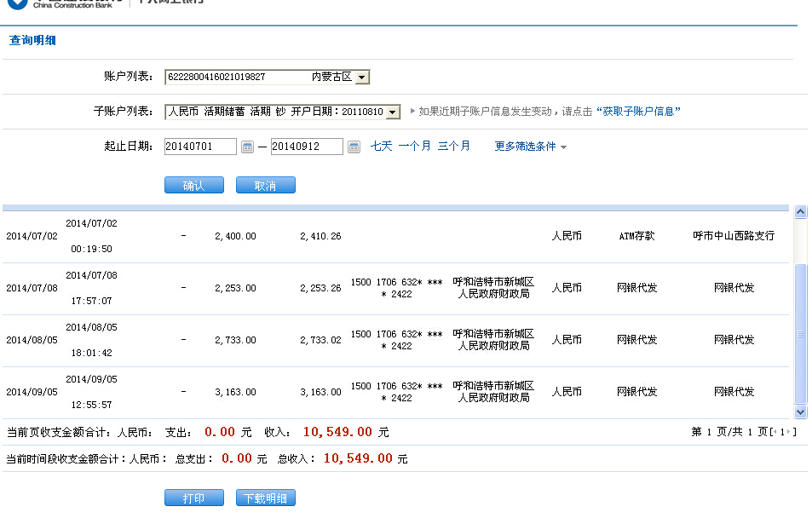
Task: Click the date cell 2014/09/05 in first column
Action: coord(32,392)
